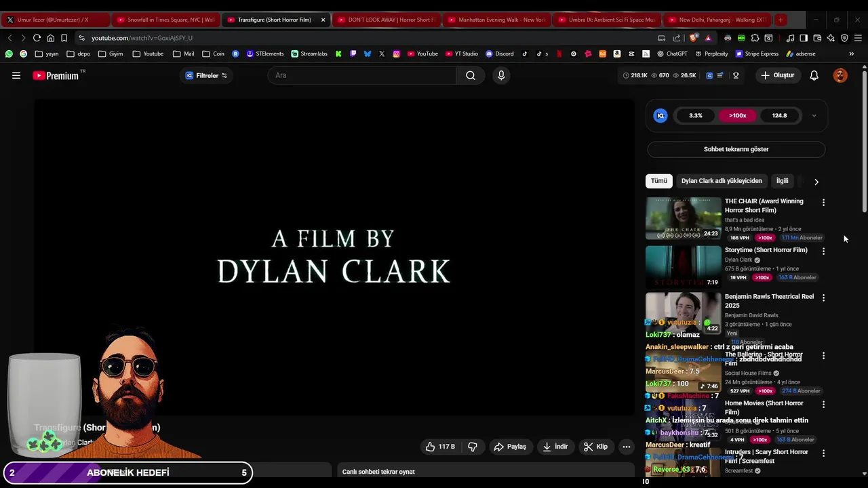Open Perplexity bookmark
The height and width of the screenshot is (488, 868).
coord(711,54)
